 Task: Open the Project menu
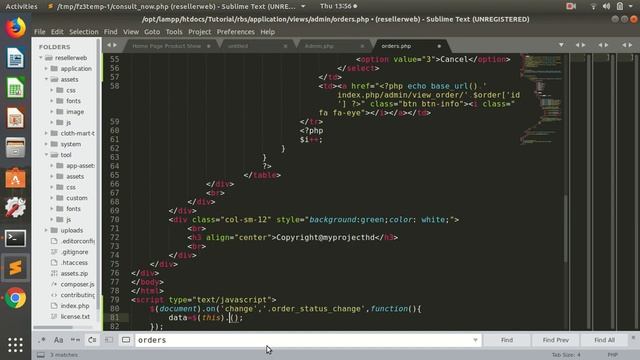pos(200,32)
